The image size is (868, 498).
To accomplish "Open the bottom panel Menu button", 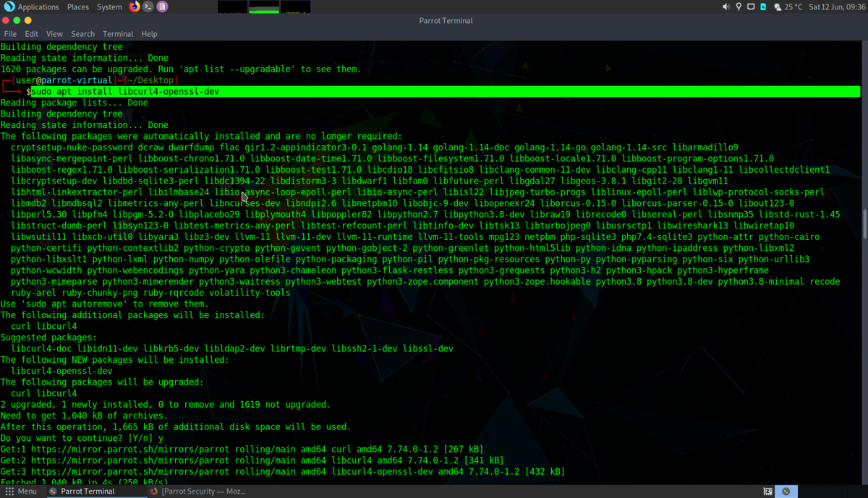I will coord(21,491).
